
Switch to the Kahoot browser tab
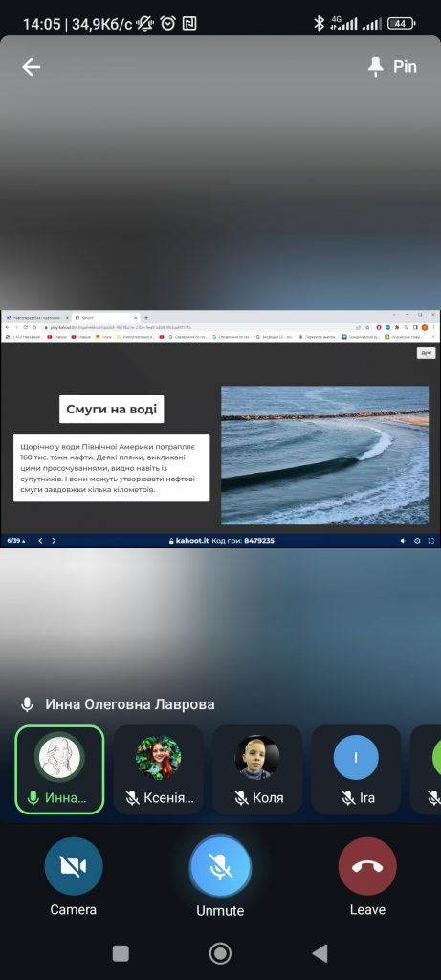point(101,318)
